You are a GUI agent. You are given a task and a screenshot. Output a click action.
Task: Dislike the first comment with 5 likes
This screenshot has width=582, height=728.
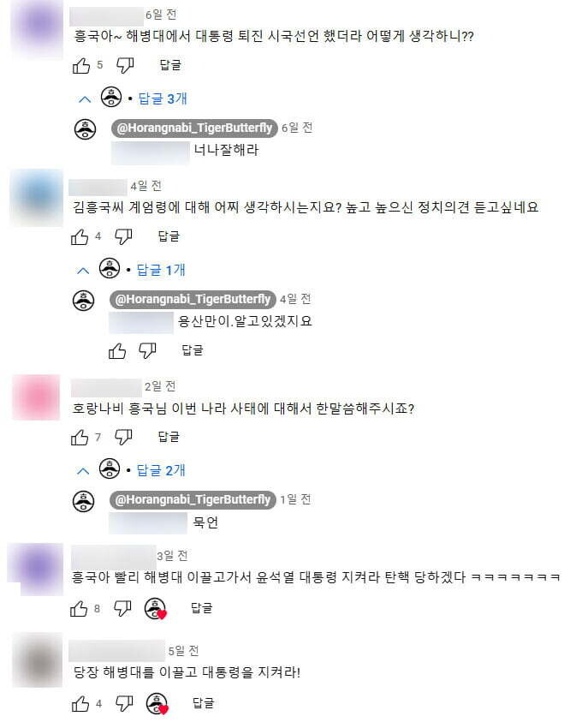pyautogui.click(x=125, y=65)
